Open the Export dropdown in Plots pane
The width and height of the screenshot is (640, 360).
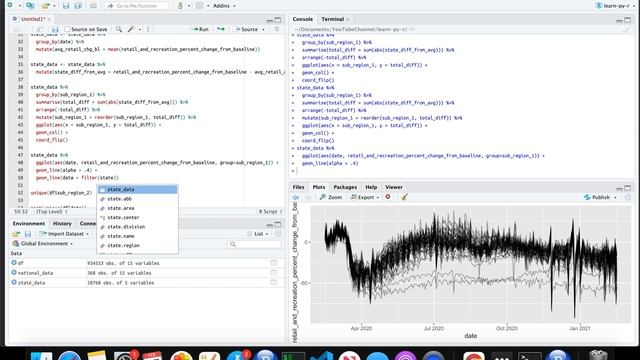pos(364,197)
